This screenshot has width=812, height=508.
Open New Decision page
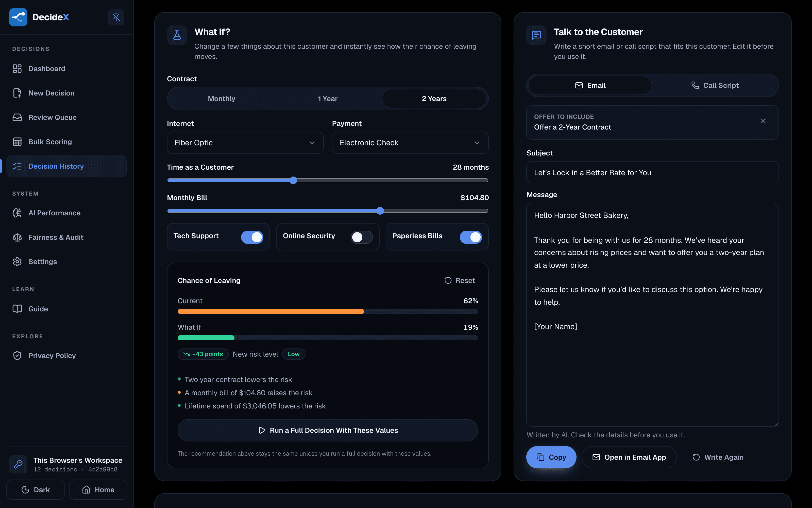click(x=66, y=93)
